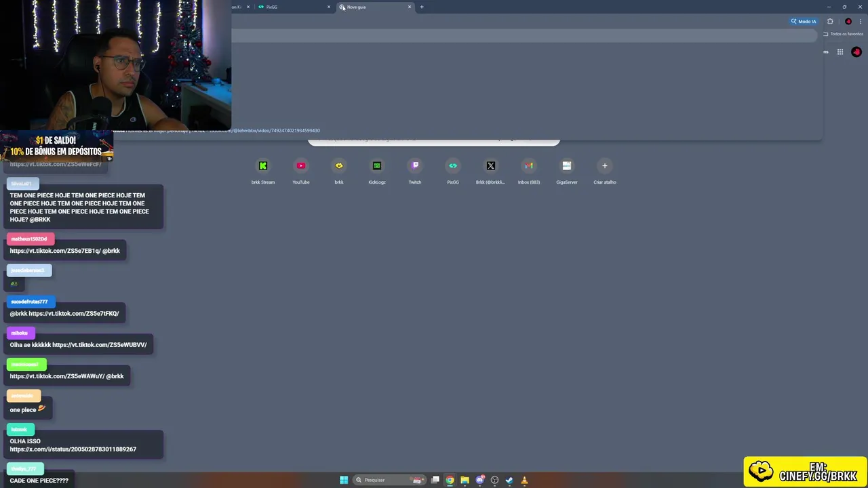The width and height of the screenshot is (868, 488).
Task: Click the 10% de bônus em depósitos banner
Action: pyautogui.click(x=56, y=146)
